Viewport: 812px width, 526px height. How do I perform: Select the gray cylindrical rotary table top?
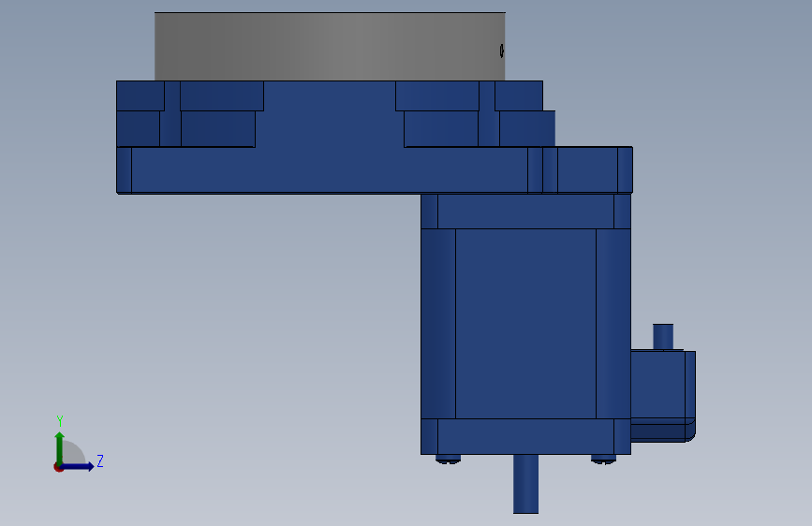point(330,47)
